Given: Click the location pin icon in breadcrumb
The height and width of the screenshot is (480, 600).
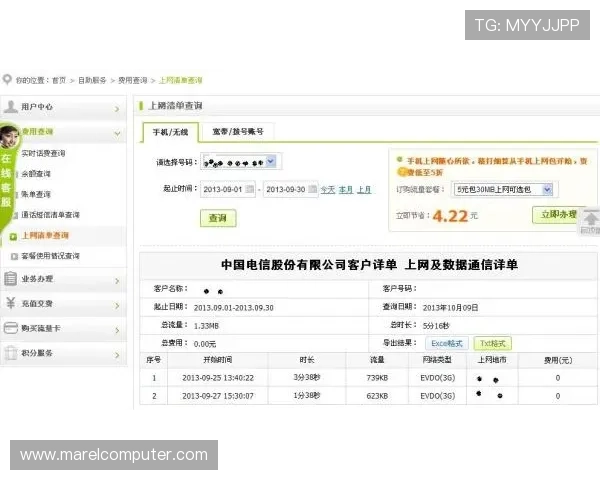Looking at the screenshot, I should pos(7,80).
